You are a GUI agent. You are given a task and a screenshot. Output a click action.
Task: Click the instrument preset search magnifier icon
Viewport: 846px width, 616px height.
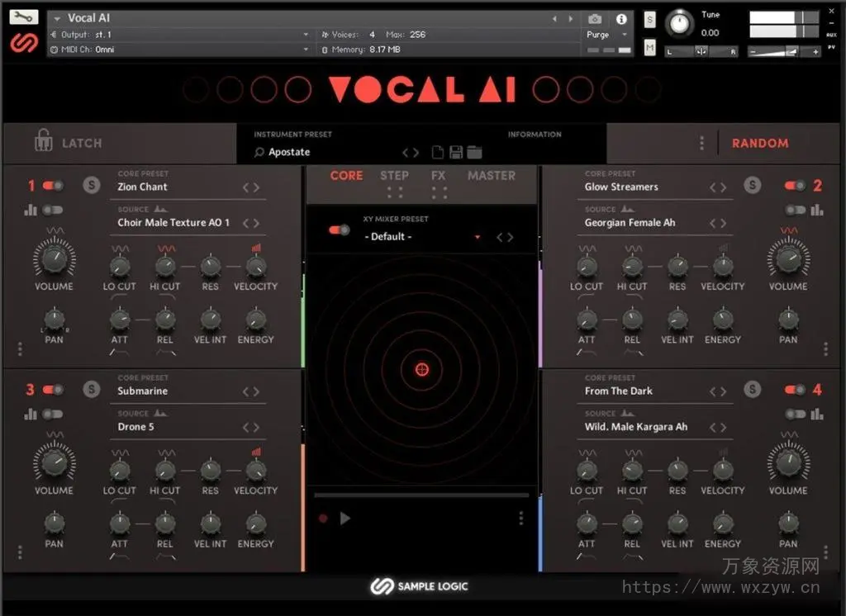tap(260, 151)
